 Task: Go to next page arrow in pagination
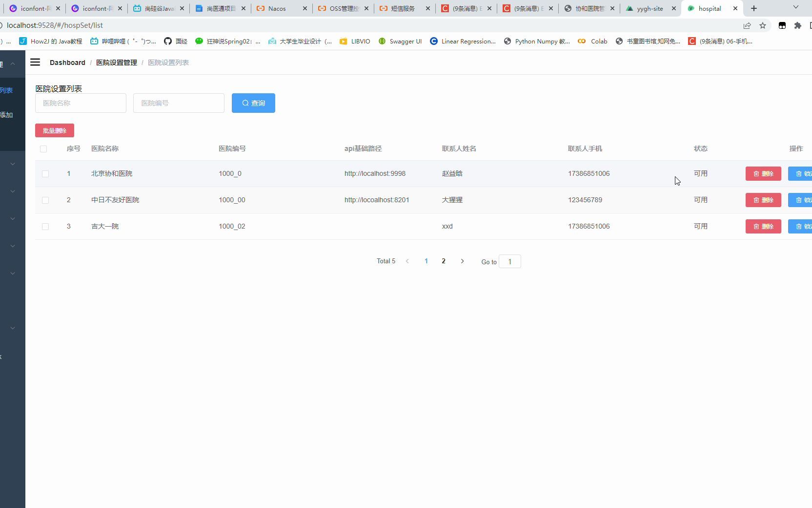pos(462,261)
